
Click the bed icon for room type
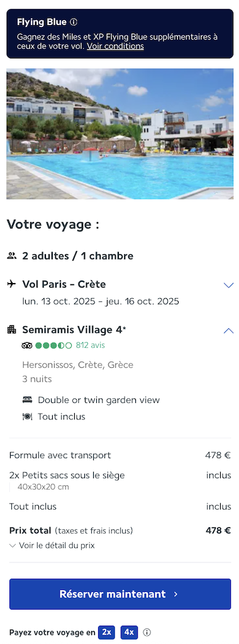pos(27,400)
